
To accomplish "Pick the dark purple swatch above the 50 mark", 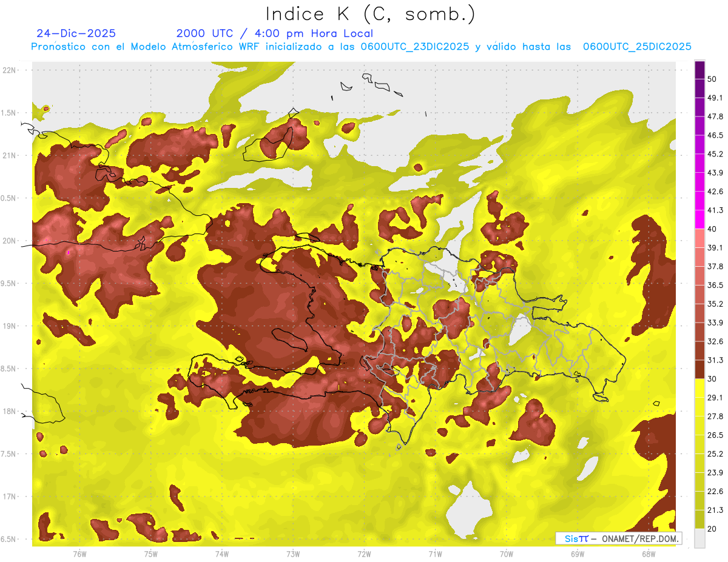I will click(699, 70).
